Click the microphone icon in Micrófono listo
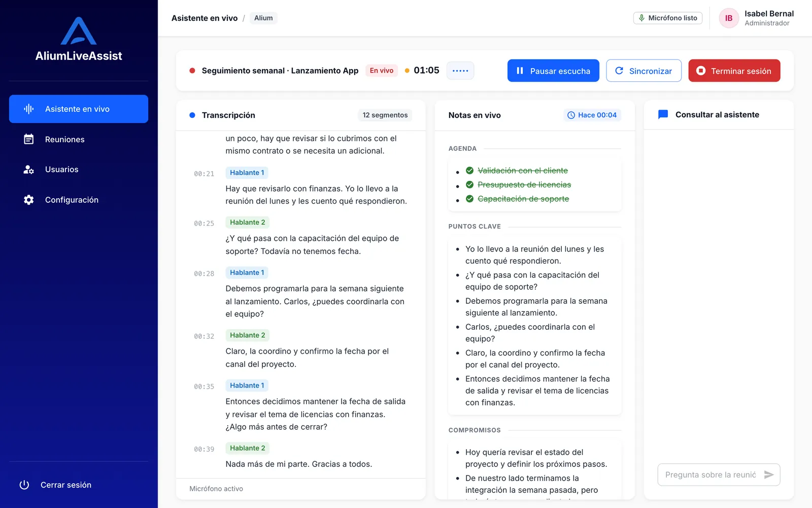The width and height of the screenshot is (812, 508). (x=642, y=18)
